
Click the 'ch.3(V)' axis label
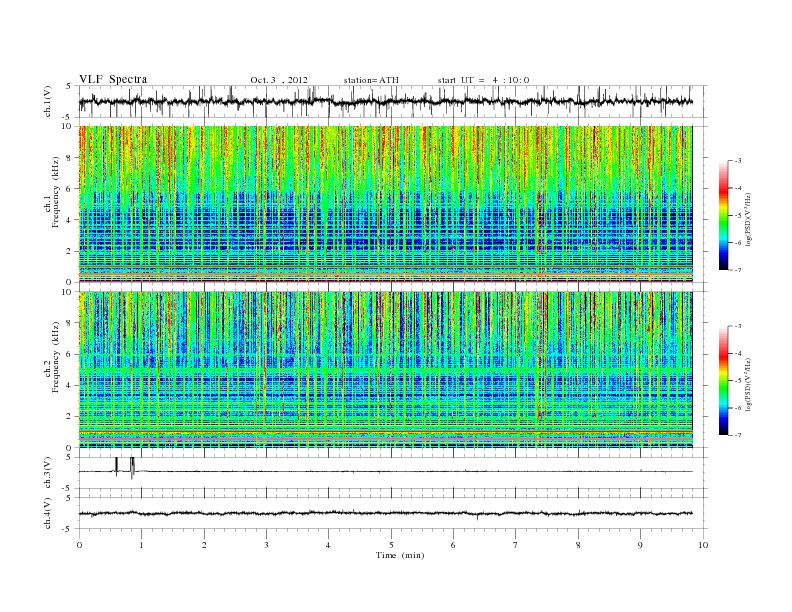click(x=48, y=473)
